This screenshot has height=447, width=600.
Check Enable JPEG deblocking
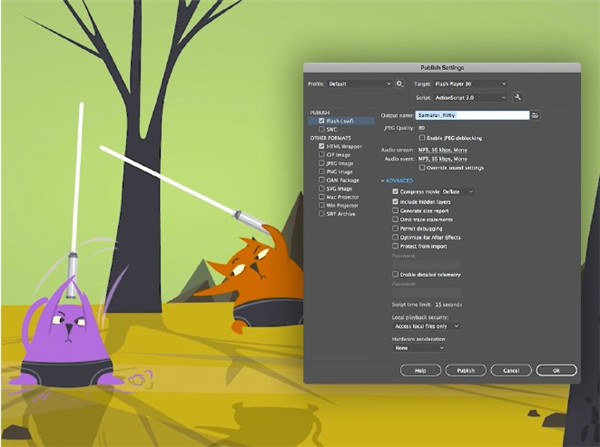click(x=422, y=137)
